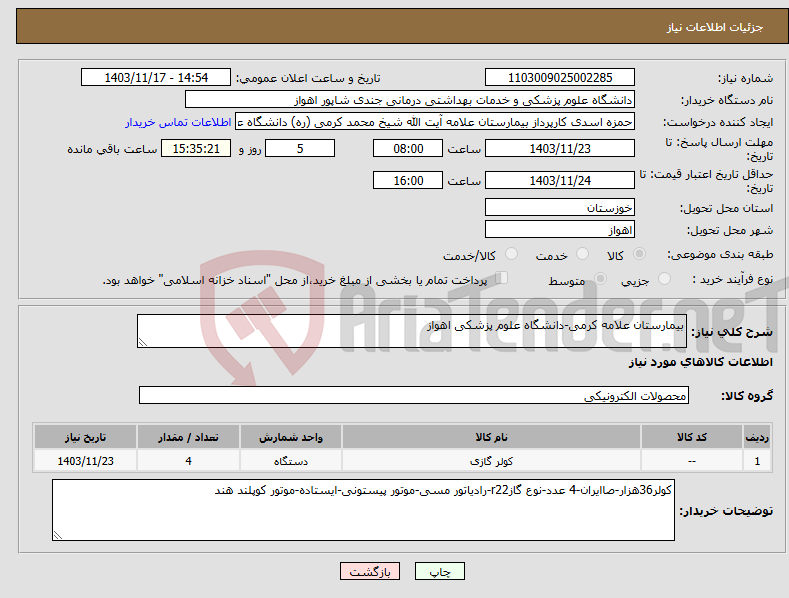Screen dimensions: 789x598
Task: Click the code cell showing --
Action: pyautogui.click(x=692, y=461)
